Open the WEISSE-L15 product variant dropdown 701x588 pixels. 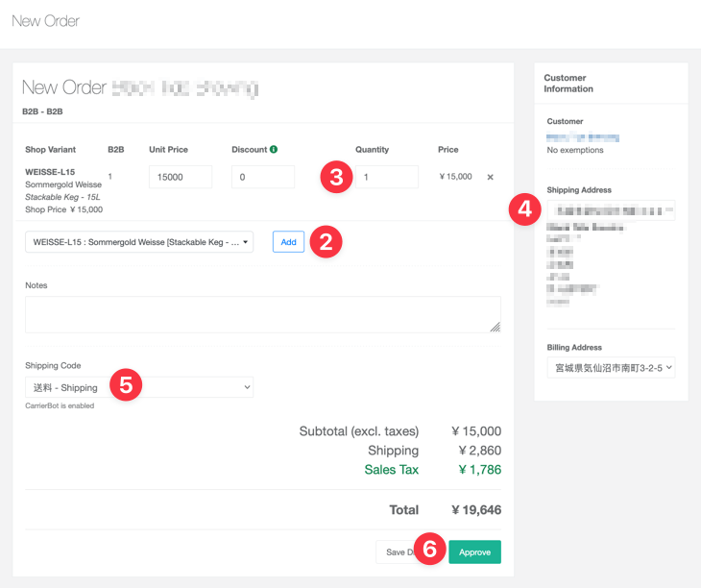click(x=139, y=242)
